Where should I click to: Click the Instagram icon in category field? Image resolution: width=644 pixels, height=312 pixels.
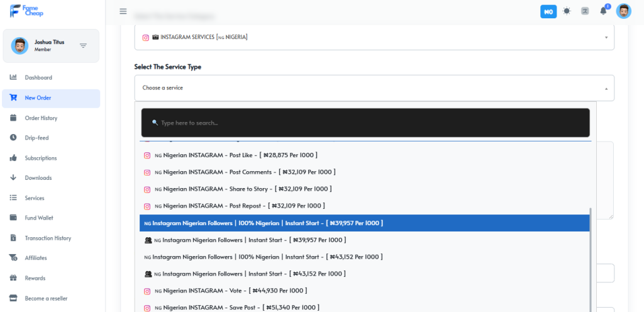click(146, 37)
